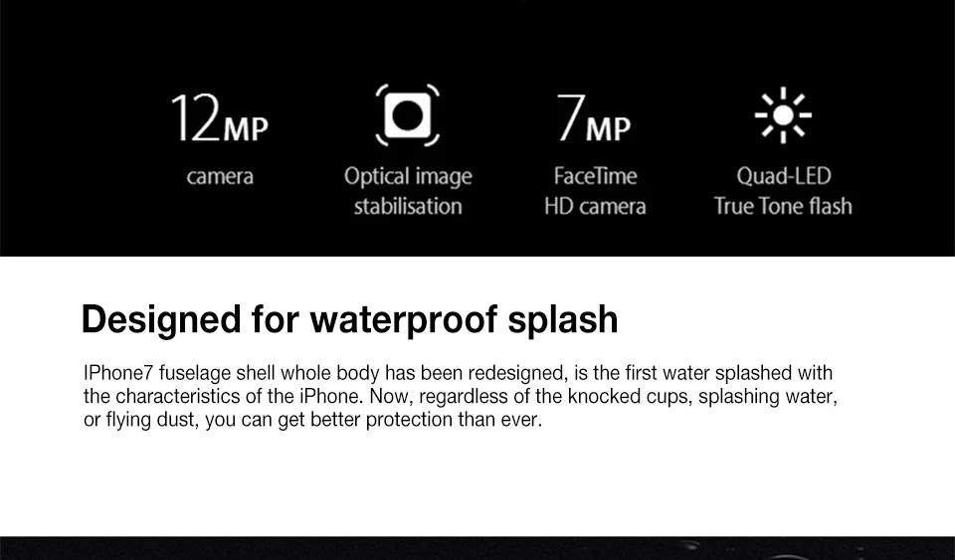
Task: Click the 'camera' label under 12MP
Action: (x=220, y=176)
